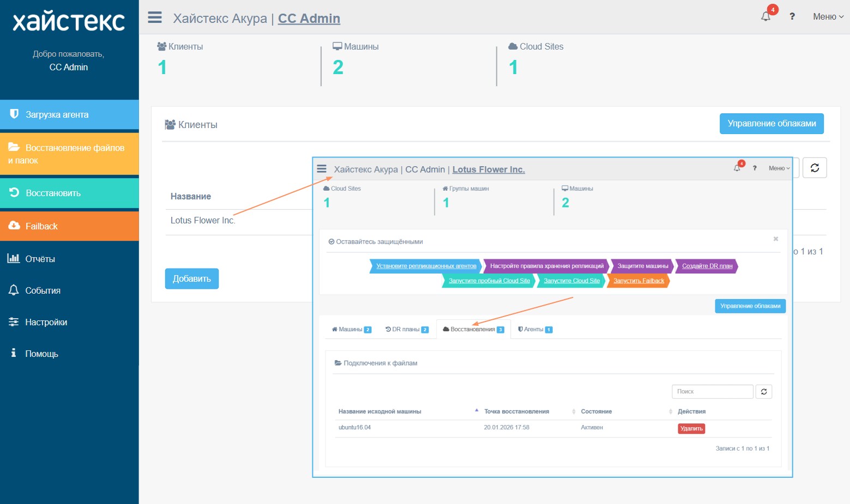Close the Оставайтесь защищёнными panel
The width and height of the screenshot is (850, 504).
pos(776,239)
